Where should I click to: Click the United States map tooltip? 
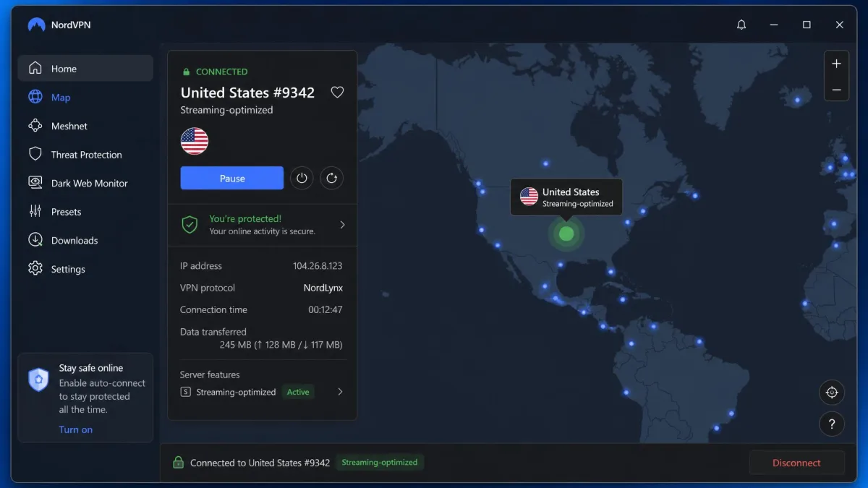(566, 197)
